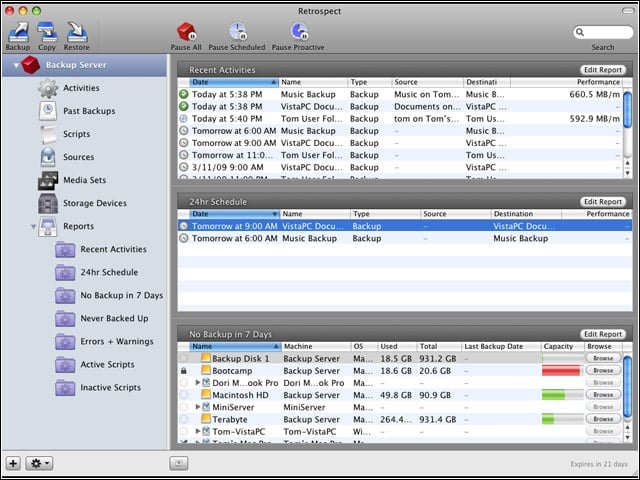The height and width of the screenshot is (480, 640).
Task: Click Edit Report for Recent Activities
Action: pyautogui.click(x=602, y=70)
